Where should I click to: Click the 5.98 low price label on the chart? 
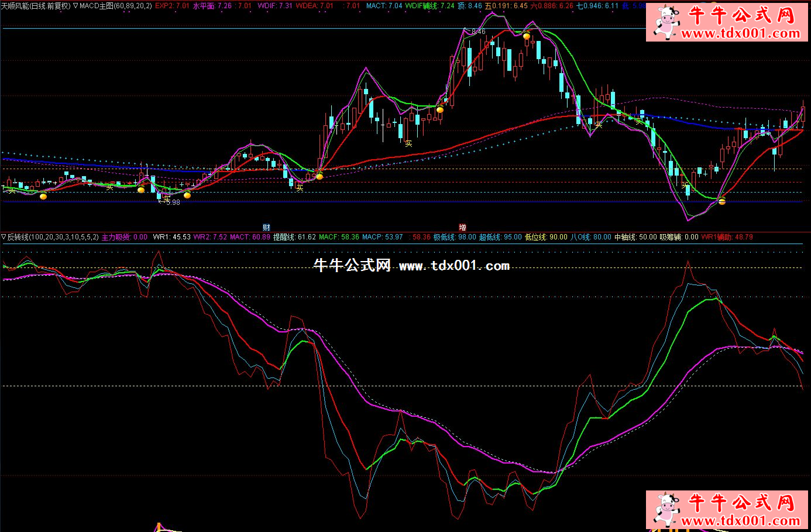(173, 202)
